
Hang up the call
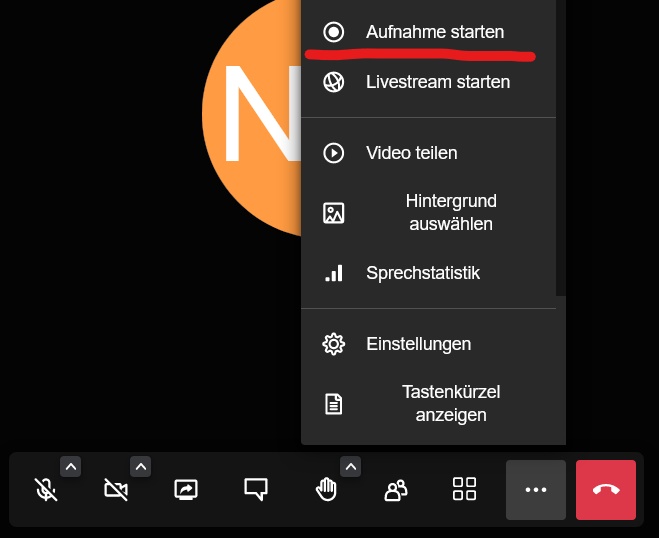[606, 490]
